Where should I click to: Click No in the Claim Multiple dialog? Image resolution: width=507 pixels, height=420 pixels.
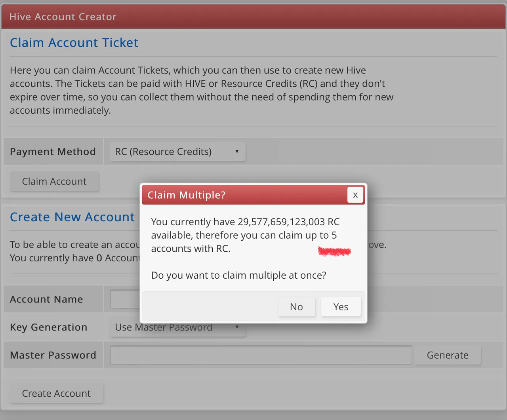296,307
